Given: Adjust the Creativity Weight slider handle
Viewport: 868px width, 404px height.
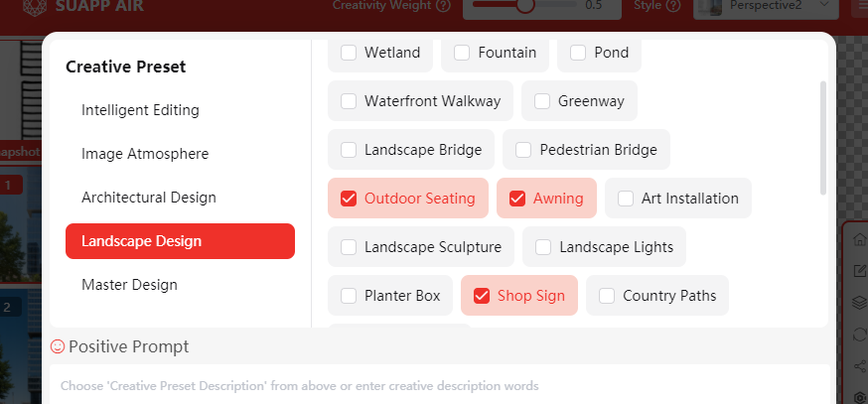Looking at the screenshot, I should click(x=525, y=5).
